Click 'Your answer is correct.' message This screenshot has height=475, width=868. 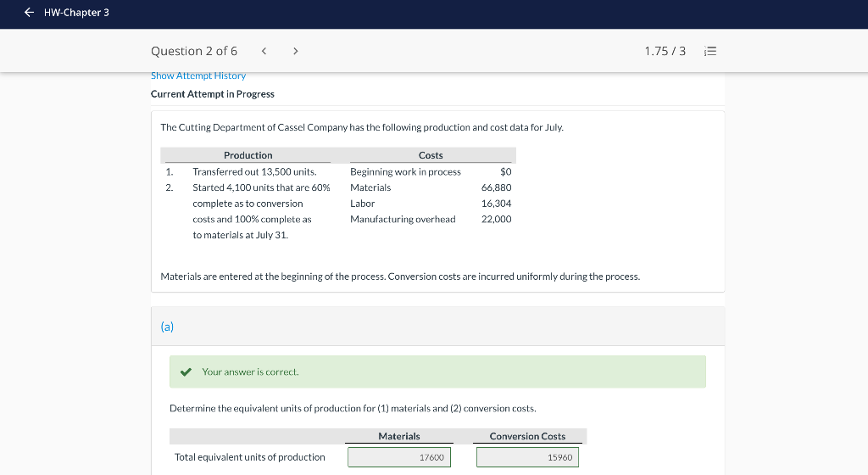click(x=250, y=372)
